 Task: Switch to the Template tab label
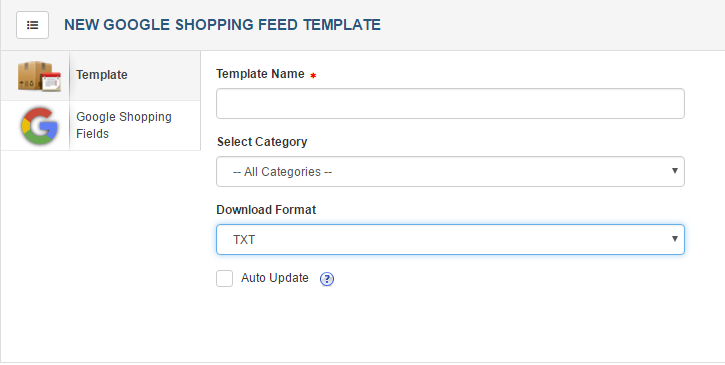pos(102,75)
